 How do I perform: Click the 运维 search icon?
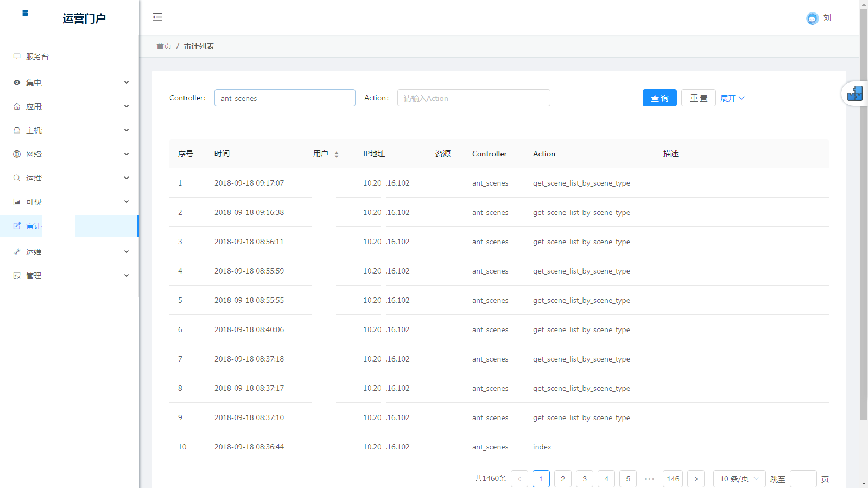[17, 178]
